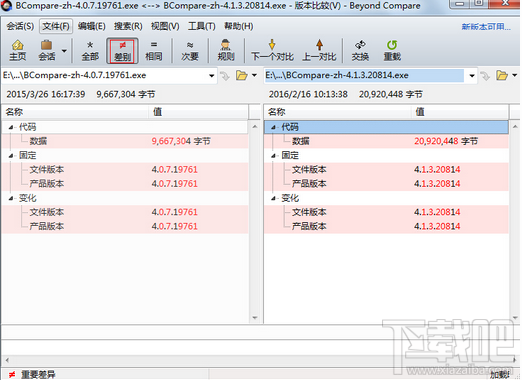Select right 产品版本 row under 固定
This screenshot has height=380, width=522.
pyautogui.click(x=387, y=184)
